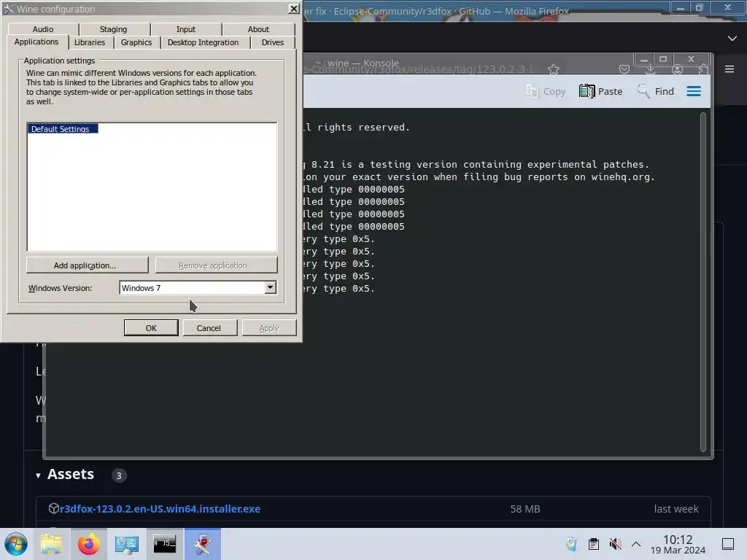Click the Pocket save icon in Firefox

pyautogui.click(x=624, y=69)
